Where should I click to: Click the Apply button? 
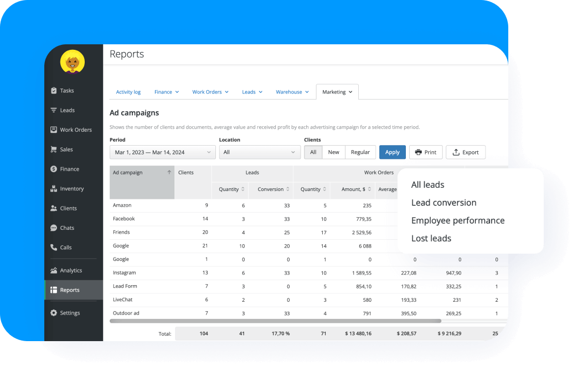(392, 152)
